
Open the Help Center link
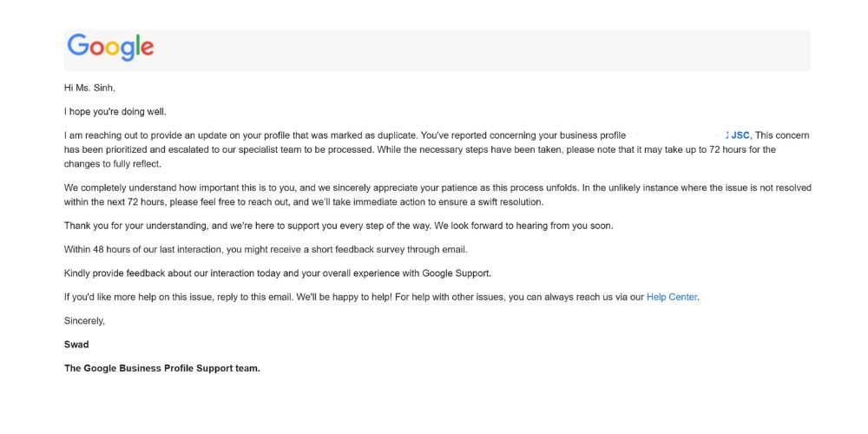click(x=672, y=297)
